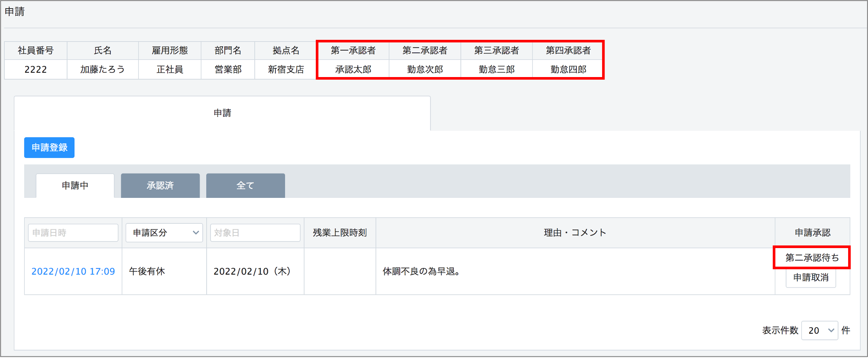The width and height of the screenshot is (868, 358).
Task: Click the 第一承認者 header
Action: pyautogui.click(x=353, y=51)
